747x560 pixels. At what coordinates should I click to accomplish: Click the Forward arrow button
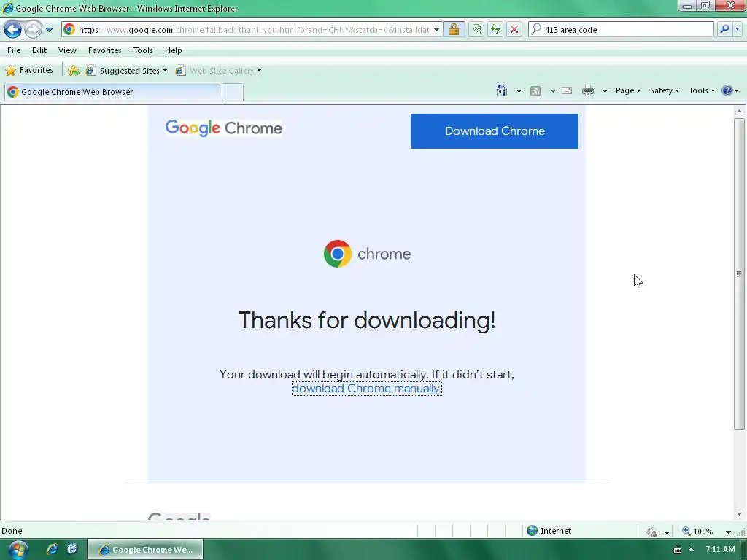[x=33, y=29]
